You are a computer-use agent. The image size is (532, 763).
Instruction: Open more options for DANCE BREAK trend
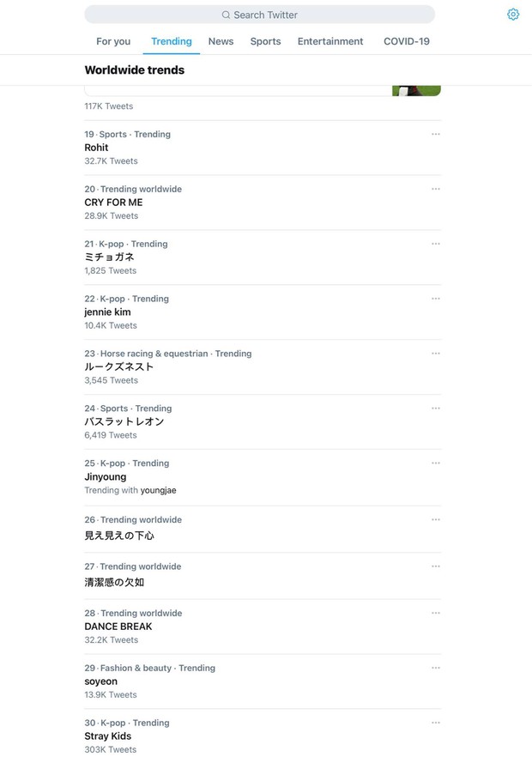[x=436, y=613]
